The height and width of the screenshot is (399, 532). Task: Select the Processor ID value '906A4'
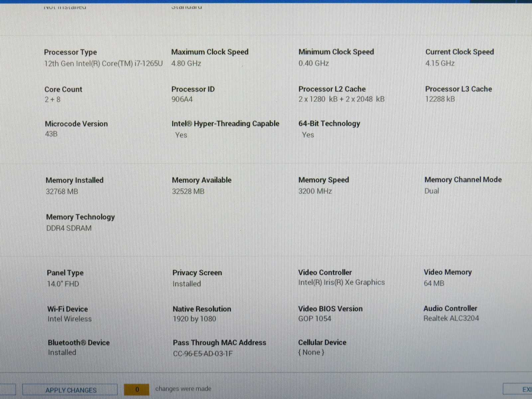[x=182, y=99]
